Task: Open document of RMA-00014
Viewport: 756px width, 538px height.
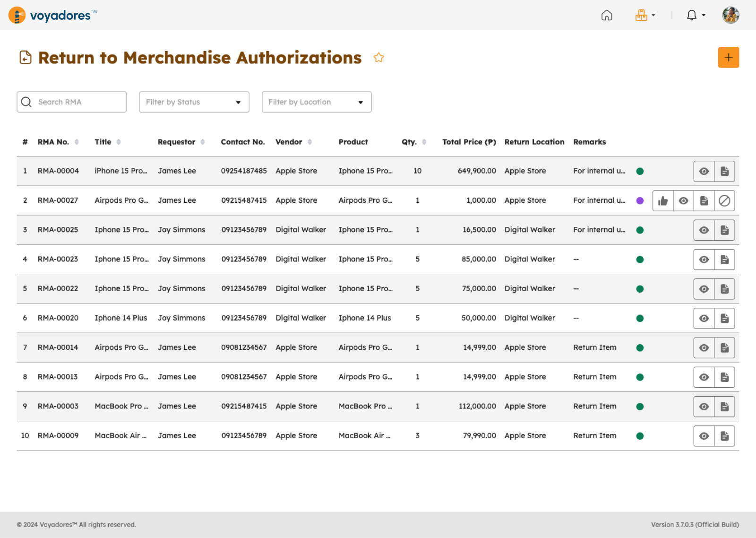Action: [724, 348]
